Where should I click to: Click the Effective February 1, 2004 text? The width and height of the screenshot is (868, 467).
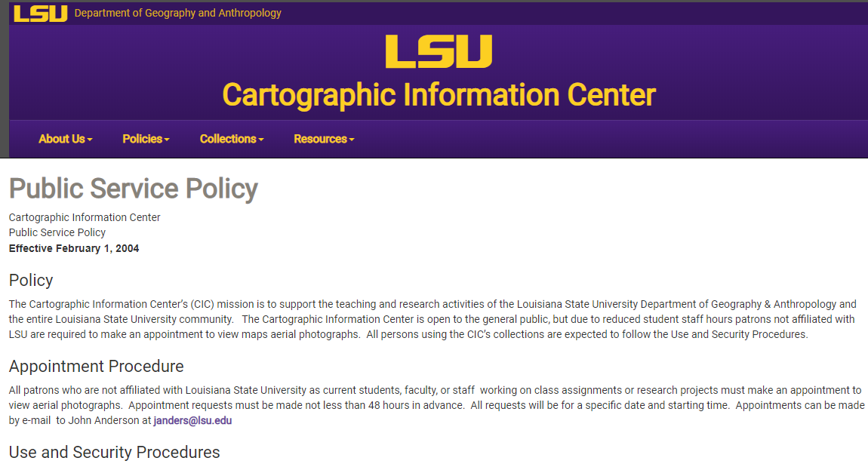(x=74, y=248)
